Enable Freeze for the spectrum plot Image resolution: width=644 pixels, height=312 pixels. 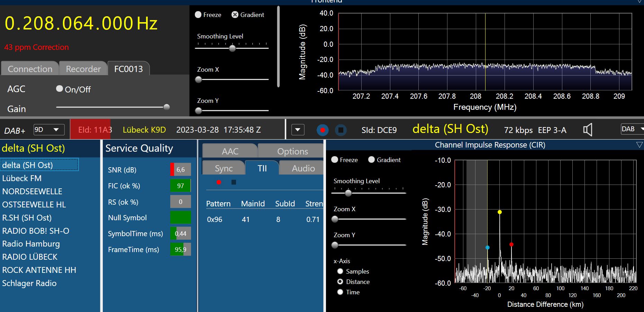tap(198, 15)
